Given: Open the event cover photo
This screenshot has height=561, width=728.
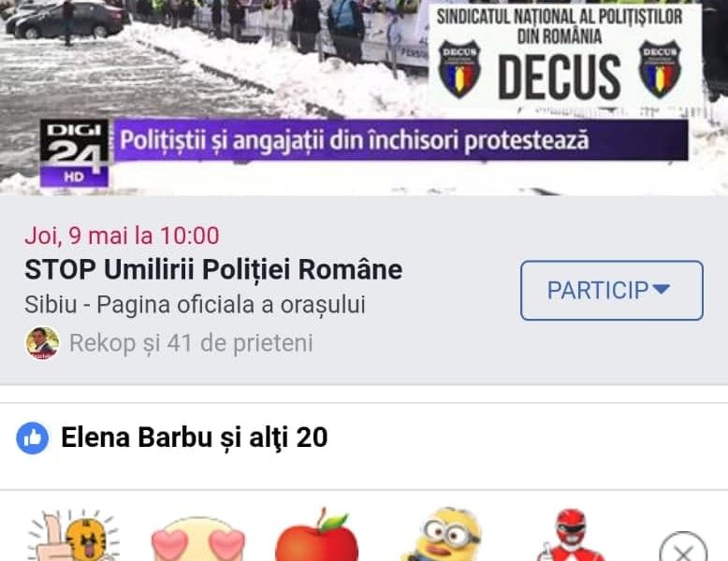Looking at the screenshot, I should (x=364, y=97).
